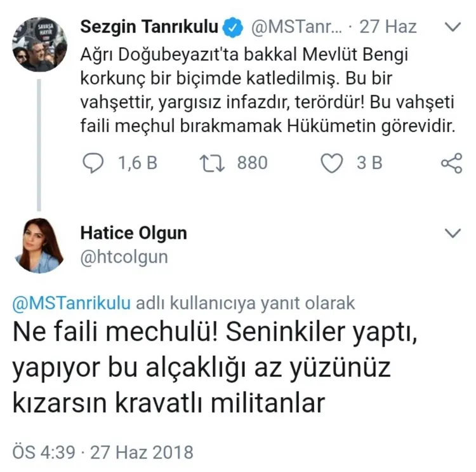Open Hatice Olgun's profile picture
The image size is (476, 472).
(x=39, y=245)
